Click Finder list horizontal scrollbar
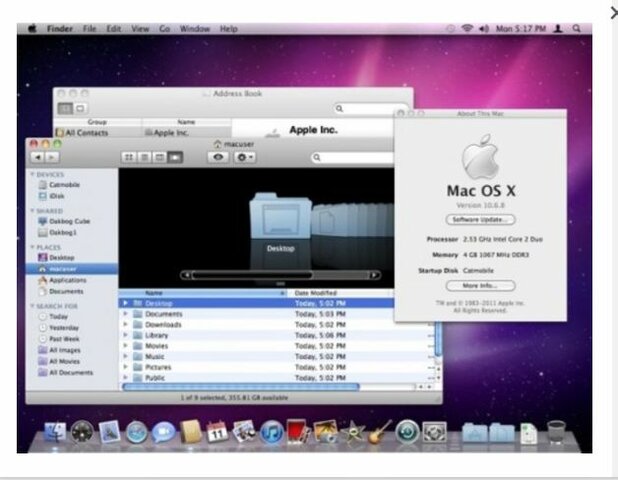The height and width of the screenshot is (480, 618). (241, 387)
